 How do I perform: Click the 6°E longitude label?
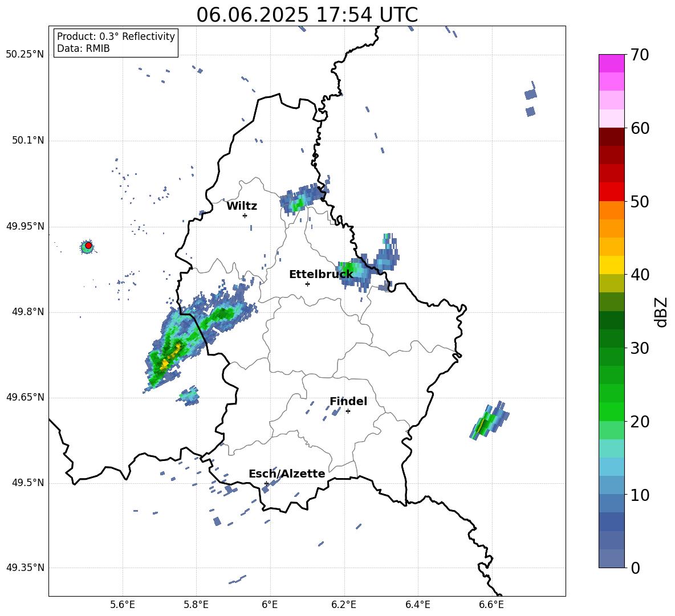pos(270,605)
